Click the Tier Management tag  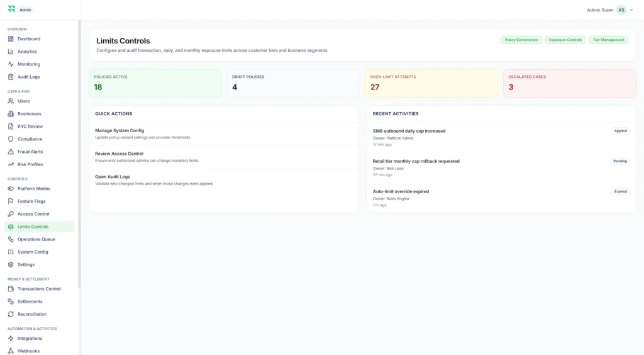(608, 40)
